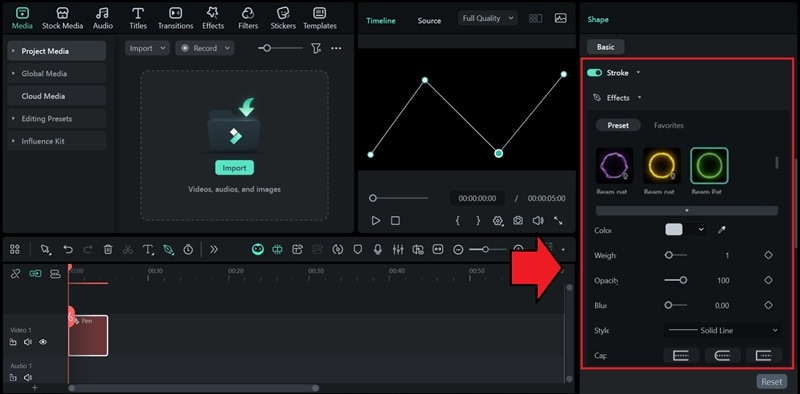800x394 pixels.
Task: Stop the preview playback
Action: (395, 220)
